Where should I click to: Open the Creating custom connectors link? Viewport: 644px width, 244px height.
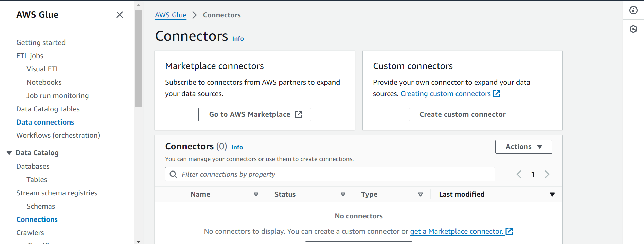446,94
